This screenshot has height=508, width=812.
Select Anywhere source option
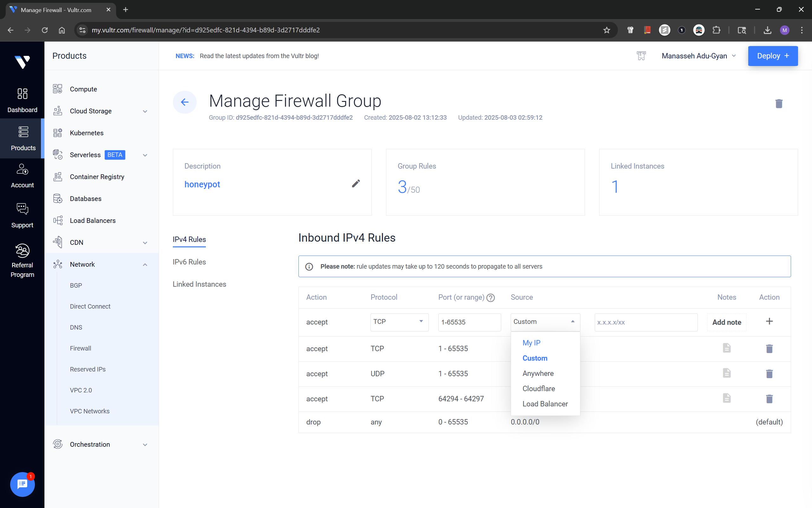point(538,373)
